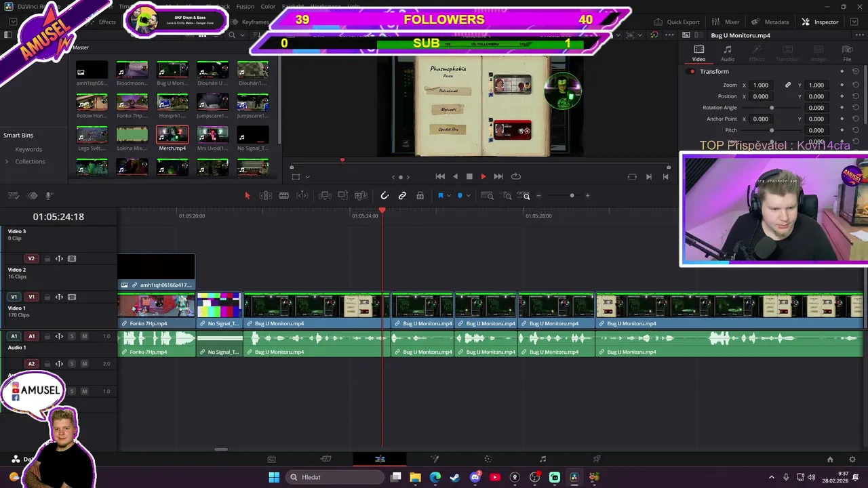The height and width of the screenshot is (488, 868).
Task: Open the Color menu
Action: click(269, 7)
